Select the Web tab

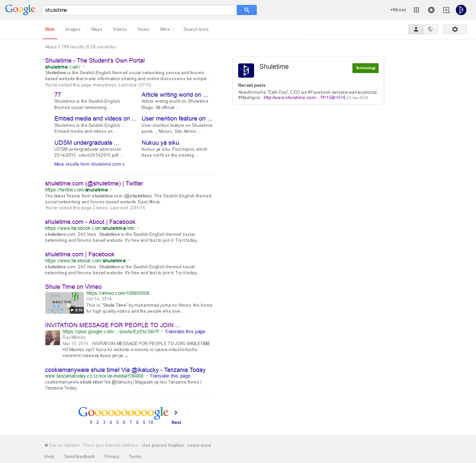pyautogui.click(x=50, y=29)
